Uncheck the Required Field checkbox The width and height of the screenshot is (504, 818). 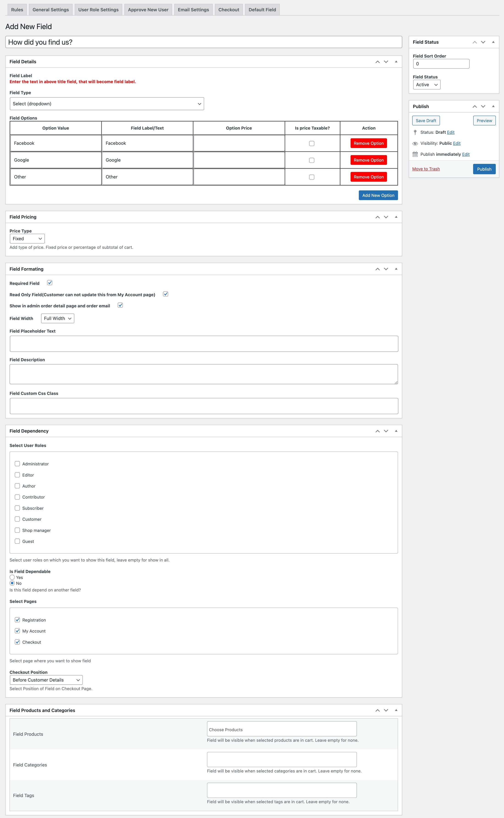click(x=50, y=283)
